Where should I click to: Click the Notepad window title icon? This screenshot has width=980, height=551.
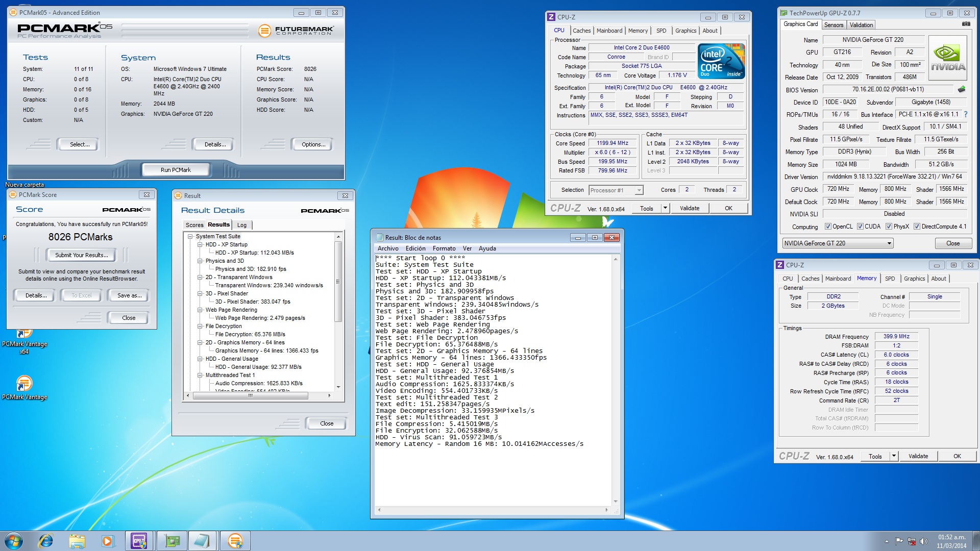pyautogui.click(x=379, y=237)
